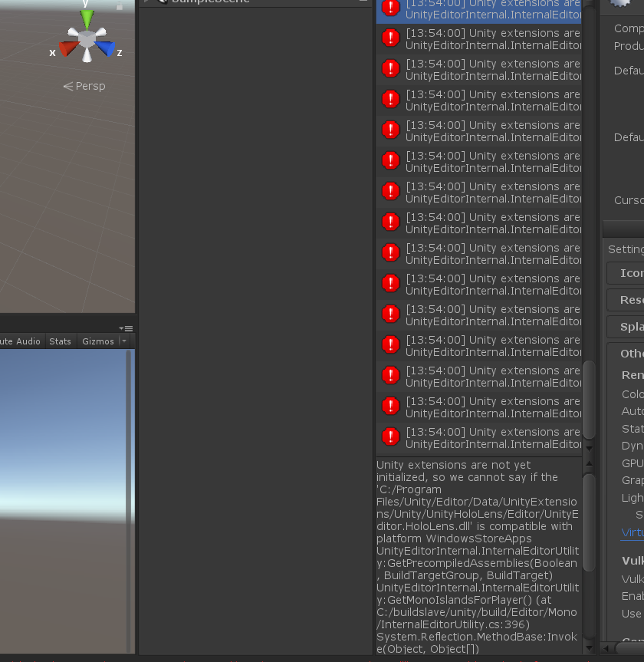The image size is (644, 662).
Task: Click the 'Produ' (Product Name) label in Inspector
Action: (x=629, y=46)
